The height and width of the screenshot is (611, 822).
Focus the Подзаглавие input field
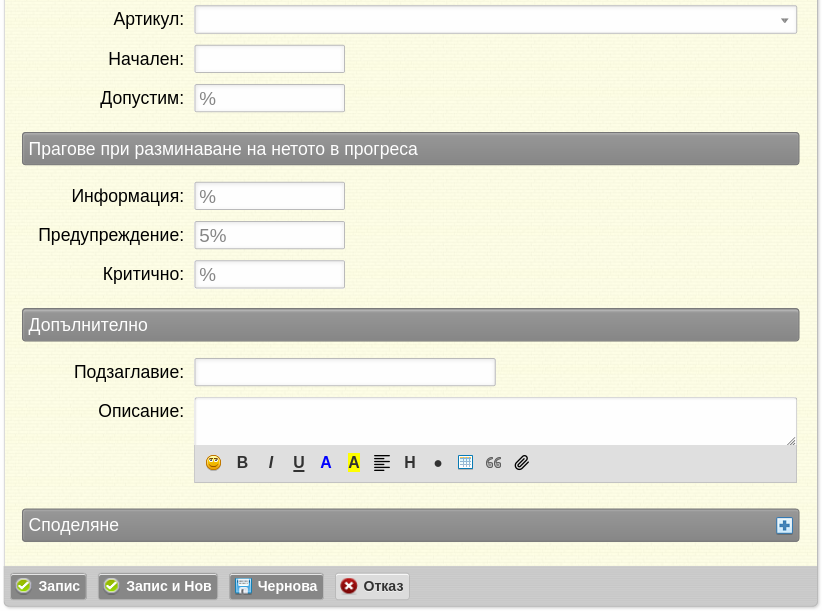[345, 372]
